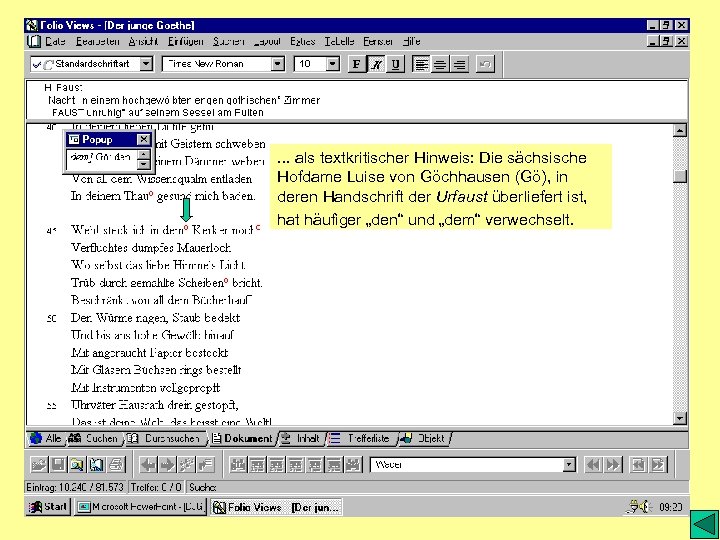Toggle underline with the U button

[395, 64]
